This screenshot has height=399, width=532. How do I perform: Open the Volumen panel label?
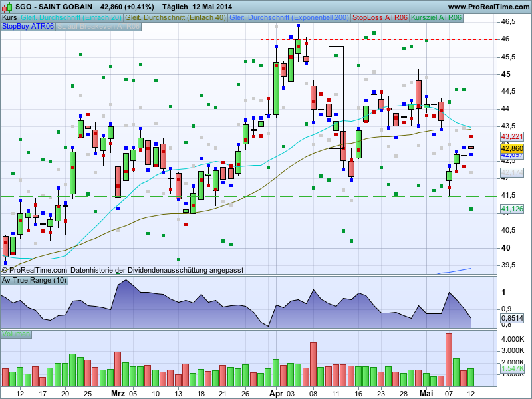(15, 334)
